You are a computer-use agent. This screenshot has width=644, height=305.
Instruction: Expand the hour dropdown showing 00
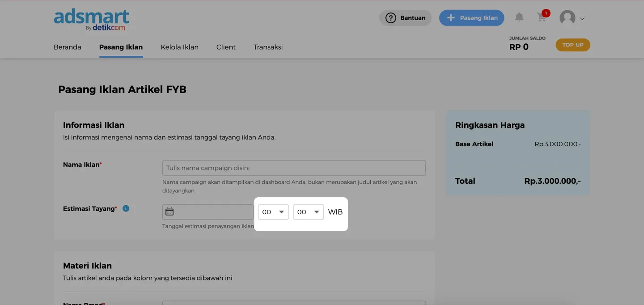click(x=273, y=212)
